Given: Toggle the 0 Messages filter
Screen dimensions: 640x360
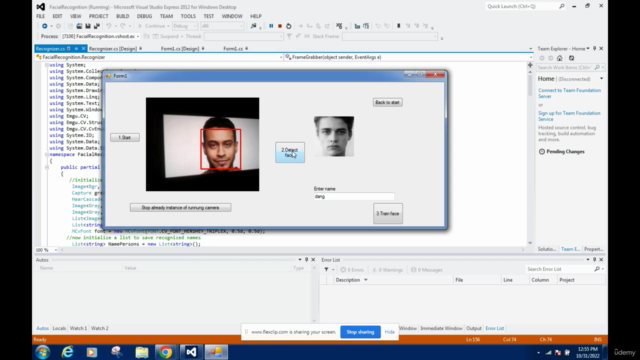Looking at the screenshot, I should click(427, 270).
